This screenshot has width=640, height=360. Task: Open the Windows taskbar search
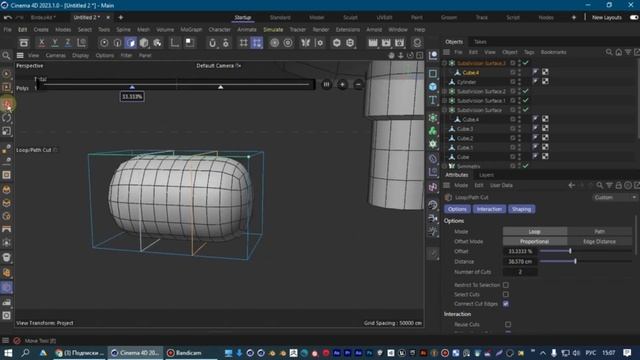coord(25,353)
